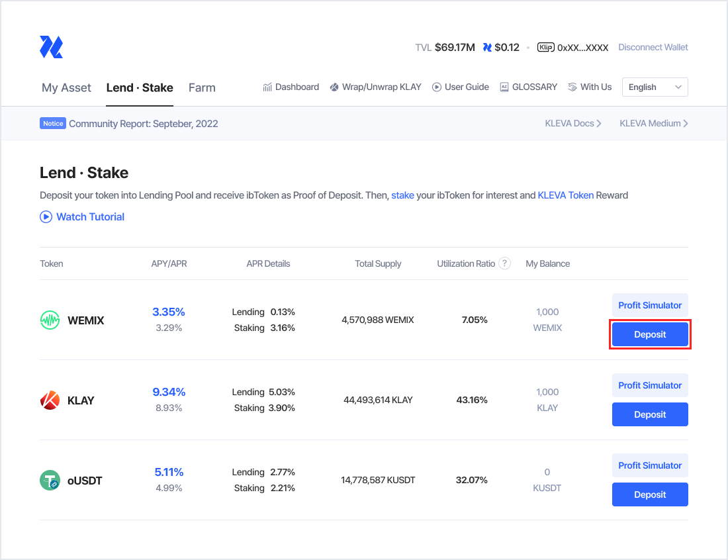Open the Community Report notice
Image resolution: width=728 pixels, height=560 pixels.
[x=143, y=123]
